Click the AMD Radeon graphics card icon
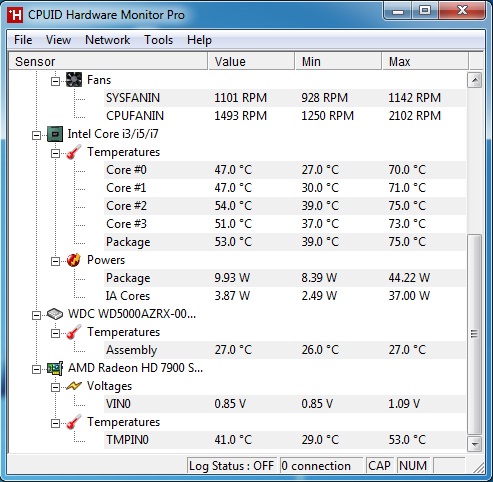The width and height of the screenshot is (493, 482). (x=55, y=368)
